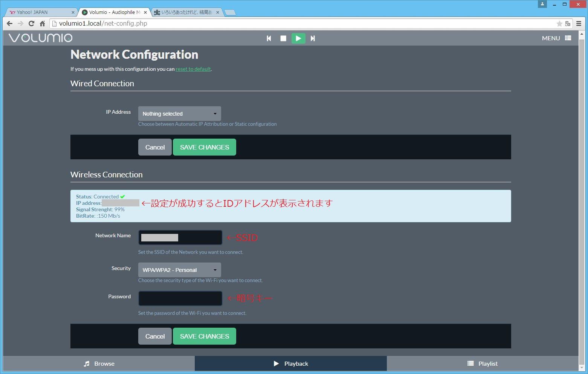Click the translate page icon
Screen dimensions: 588x374
(568, 24)
